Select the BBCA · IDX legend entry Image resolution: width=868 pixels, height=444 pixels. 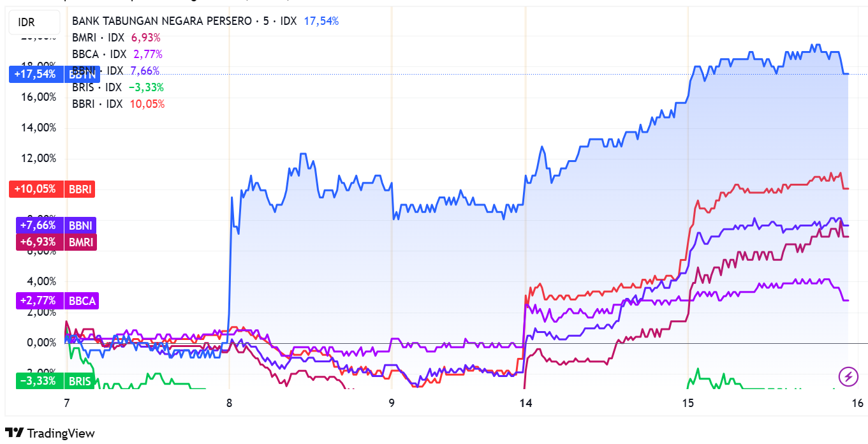click(99, 54)
